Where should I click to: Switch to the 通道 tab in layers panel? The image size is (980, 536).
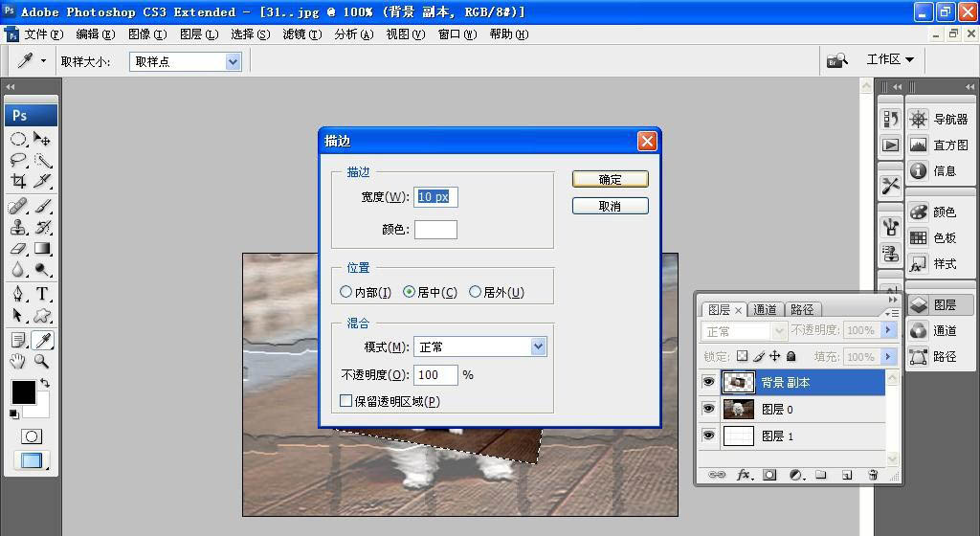pos(765,309)
